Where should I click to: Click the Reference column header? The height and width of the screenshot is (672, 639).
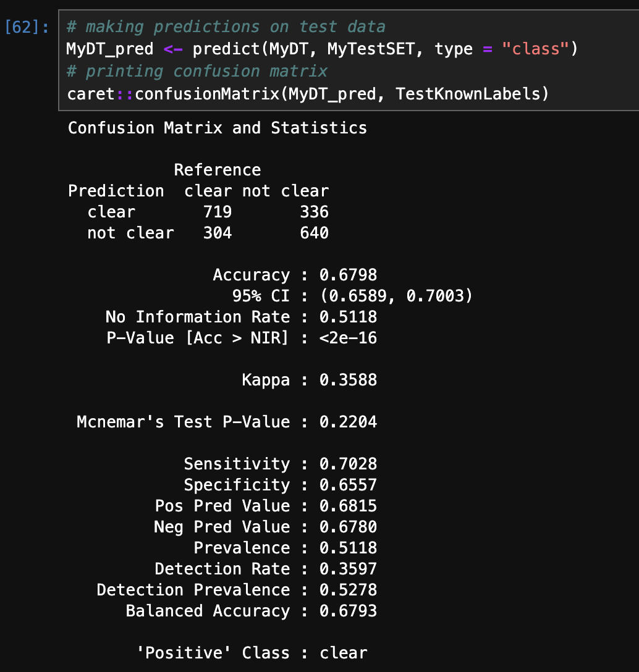[x=218, y=170]
